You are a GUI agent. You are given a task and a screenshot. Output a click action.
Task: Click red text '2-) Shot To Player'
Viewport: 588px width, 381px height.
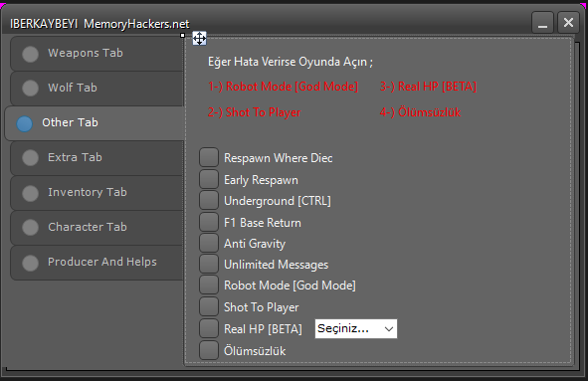[255, 112]
